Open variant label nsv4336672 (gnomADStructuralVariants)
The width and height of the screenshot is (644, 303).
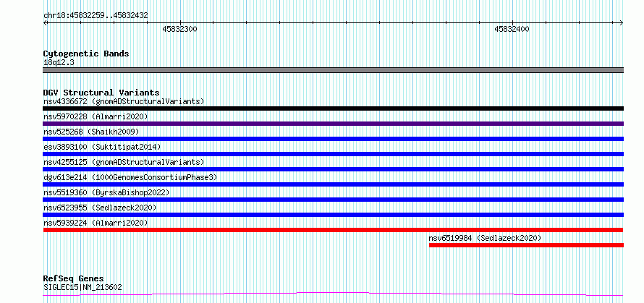124,101
